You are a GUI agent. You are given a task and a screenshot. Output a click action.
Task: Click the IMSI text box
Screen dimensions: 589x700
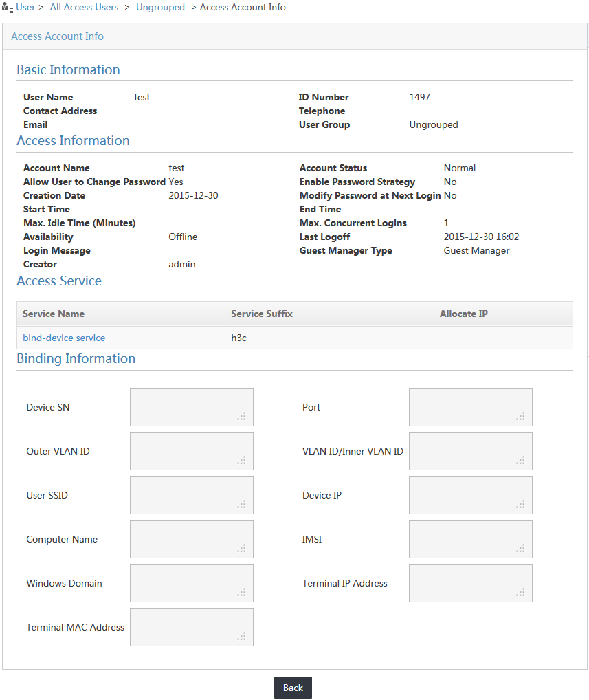[x=470, y=539]
